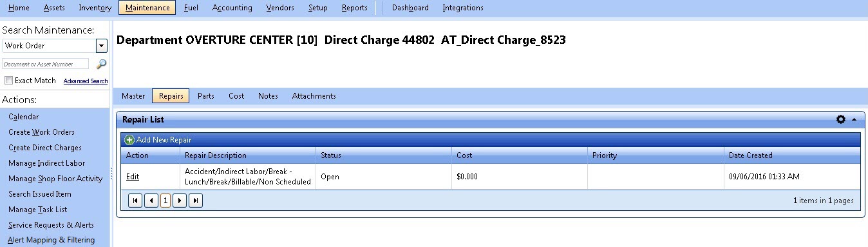Click the Document or Asset Number field

(x=46, y=64)
